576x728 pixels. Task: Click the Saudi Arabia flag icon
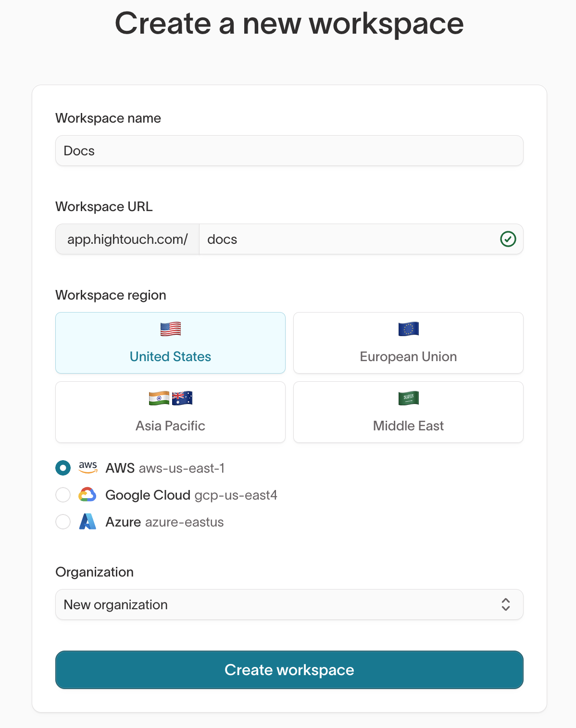click(x=408, y=398)
